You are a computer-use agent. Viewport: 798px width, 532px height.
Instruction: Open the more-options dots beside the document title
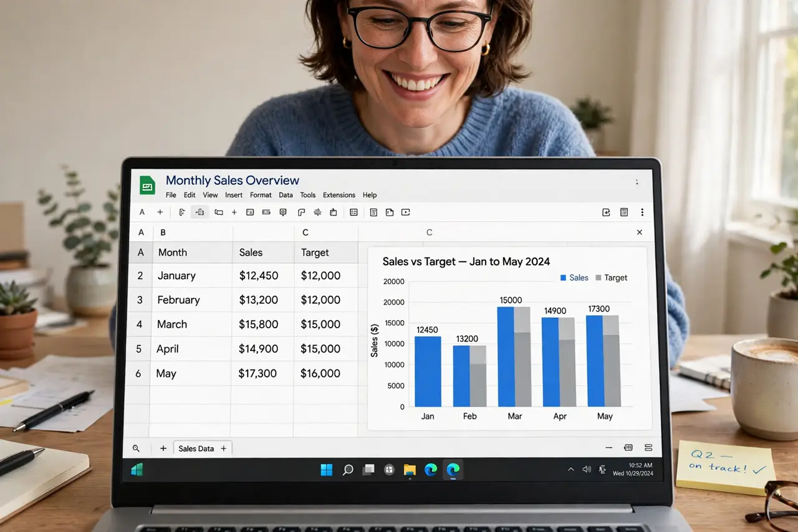coord(637,182)
